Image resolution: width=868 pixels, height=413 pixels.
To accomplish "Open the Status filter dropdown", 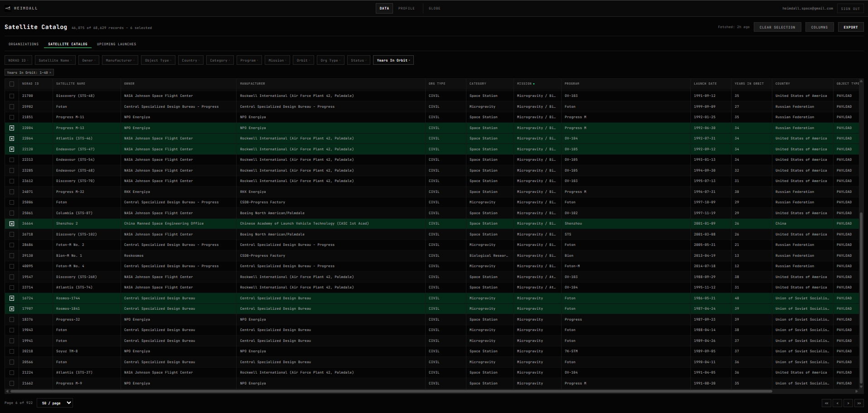I will pyautogui.click(x=359, y=60).
